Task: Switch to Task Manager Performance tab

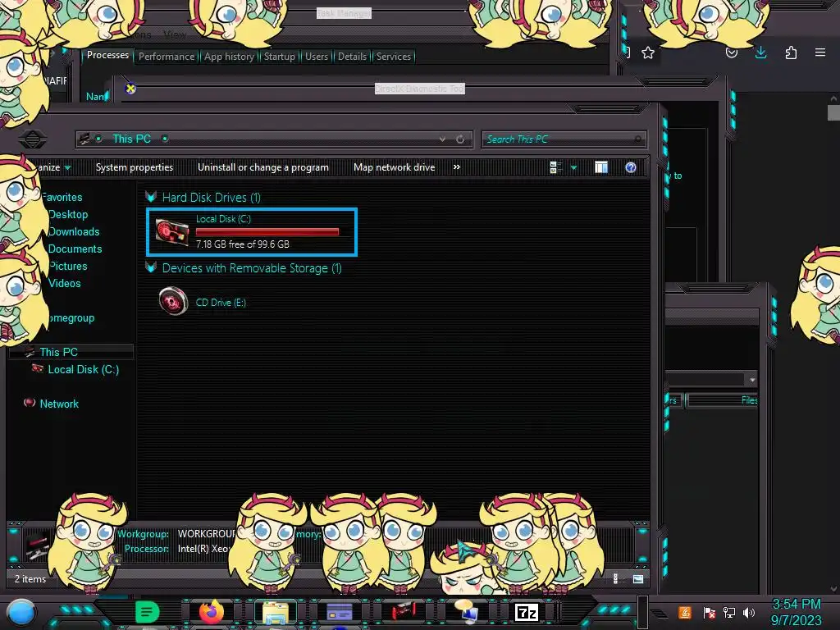Action: coord(167,57)
